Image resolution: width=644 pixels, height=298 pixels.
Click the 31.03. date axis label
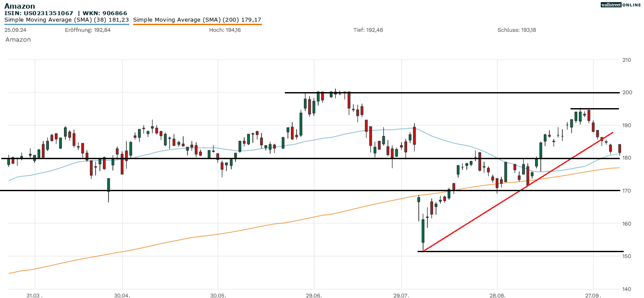(35, 295)
